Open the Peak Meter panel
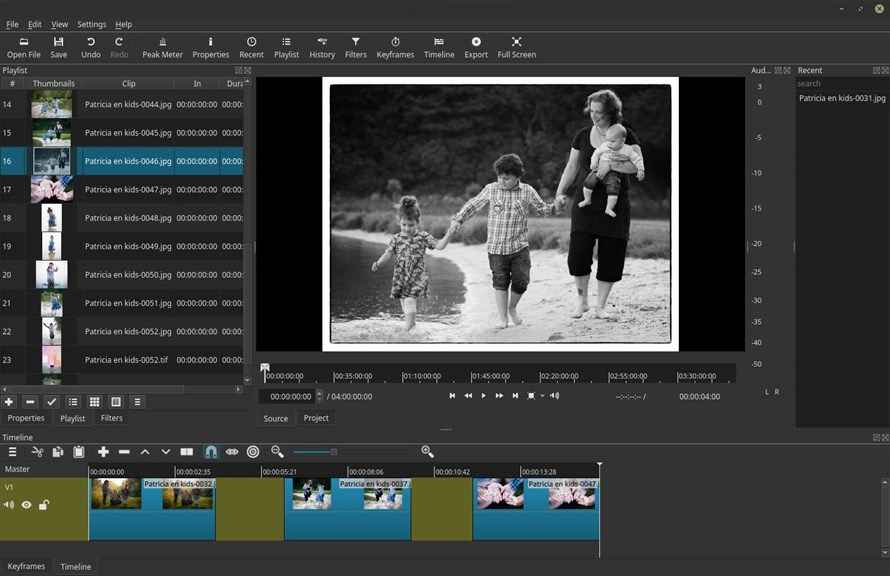890x576 pixels. click(162, 47)
